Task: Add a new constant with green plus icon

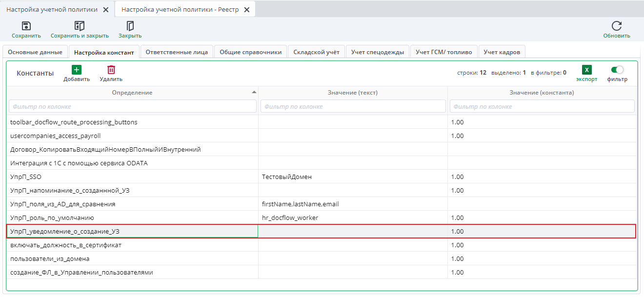Action: tap(77, 70)
